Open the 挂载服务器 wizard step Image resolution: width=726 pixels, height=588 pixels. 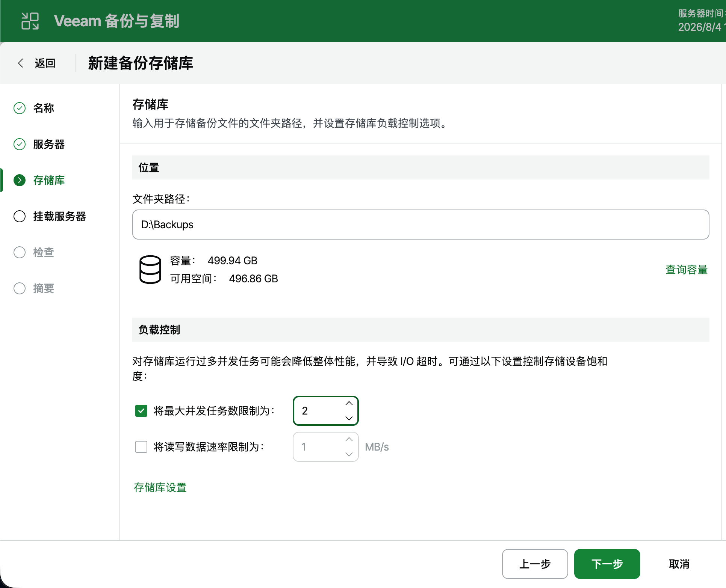(59, 216)
